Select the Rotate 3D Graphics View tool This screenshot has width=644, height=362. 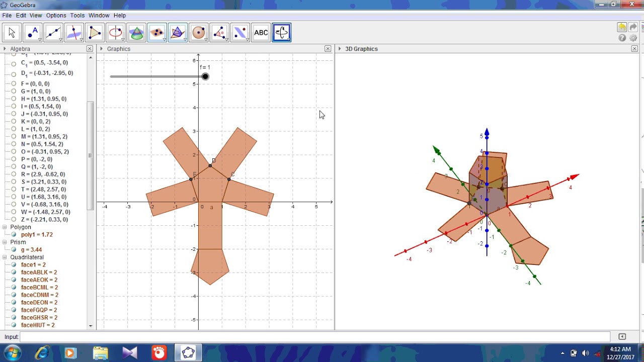click(x=282, y=33)
